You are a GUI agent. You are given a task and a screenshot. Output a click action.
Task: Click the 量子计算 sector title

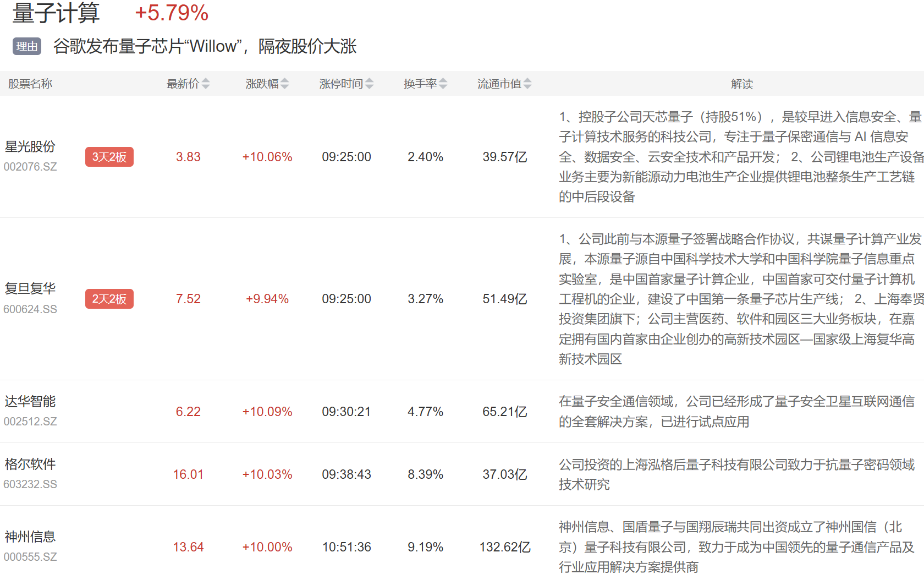pos(56,13)
